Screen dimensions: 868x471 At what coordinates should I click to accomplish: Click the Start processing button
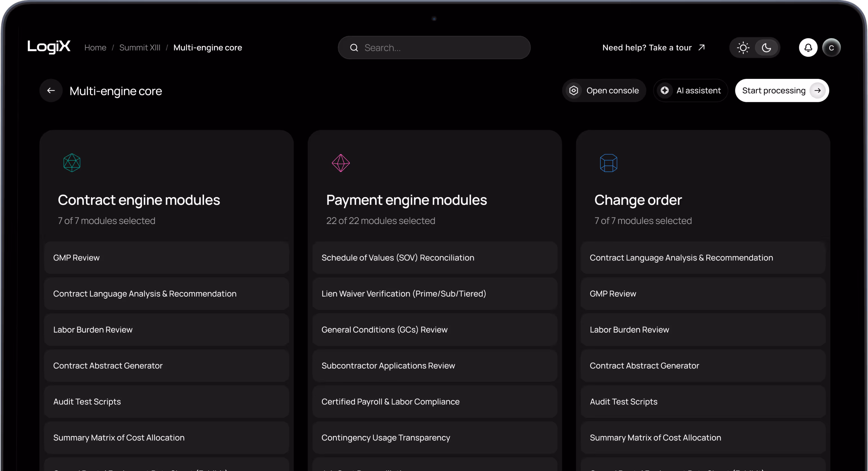coord(781,90)
